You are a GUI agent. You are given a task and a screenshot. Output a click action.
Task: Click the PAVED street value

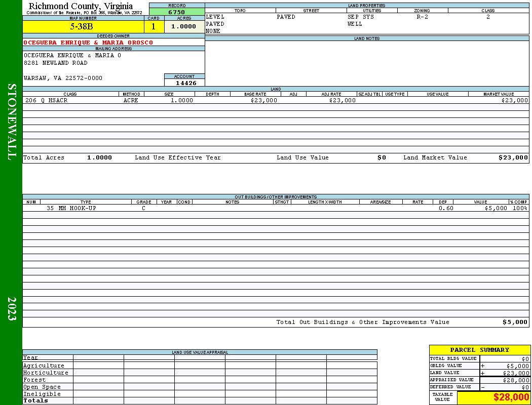(x=286, y=17)
